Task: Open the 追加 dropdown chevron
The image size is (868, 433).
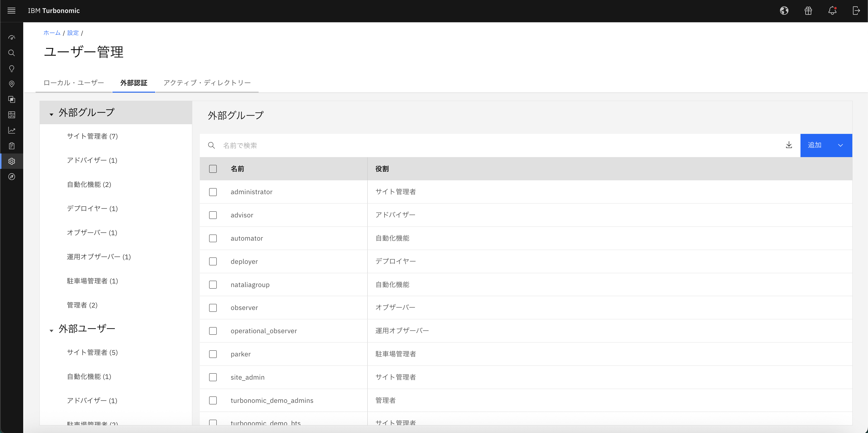Action: tap(840, 145)
